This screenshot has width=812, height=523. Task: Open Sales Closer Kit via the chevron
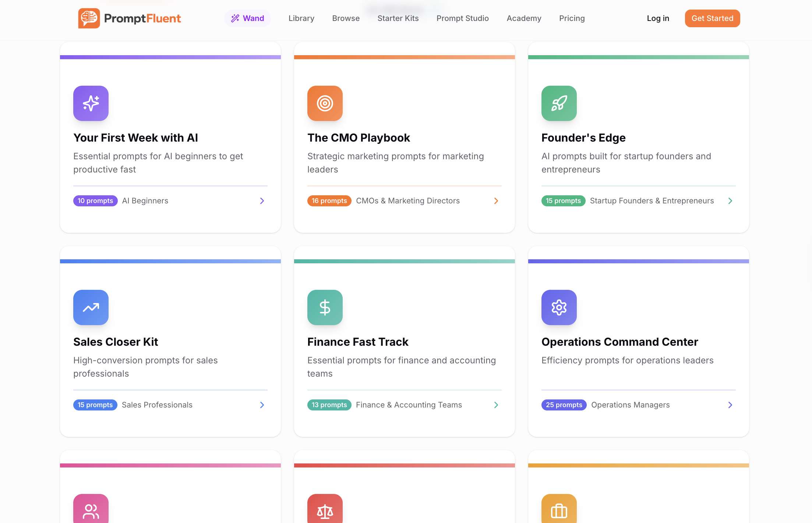point(262,405)
